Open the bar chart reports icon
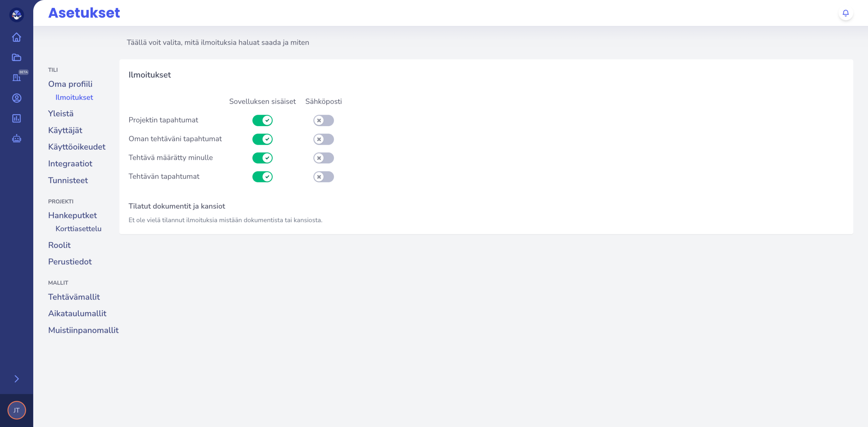The image size is (868, 427). 16,118
